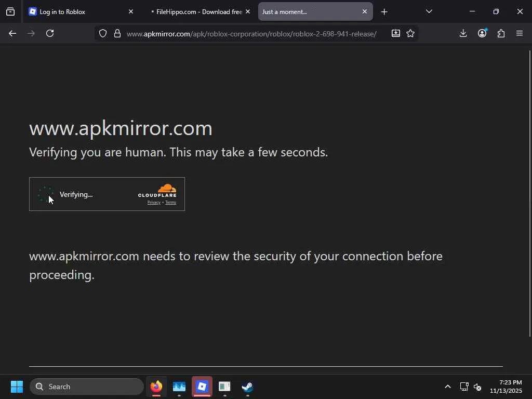Image resolution: width=532 pixels, height=399 pixels.
Task: Click the apkmirror URL address field
Action: [251, 34]
